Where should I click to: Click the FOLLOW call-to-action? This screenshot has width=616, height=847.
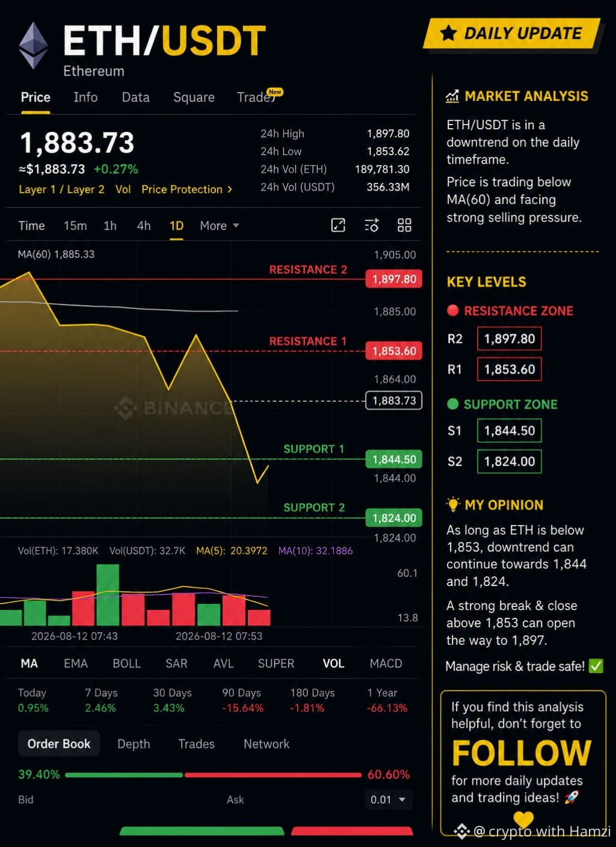coord(522,753)
